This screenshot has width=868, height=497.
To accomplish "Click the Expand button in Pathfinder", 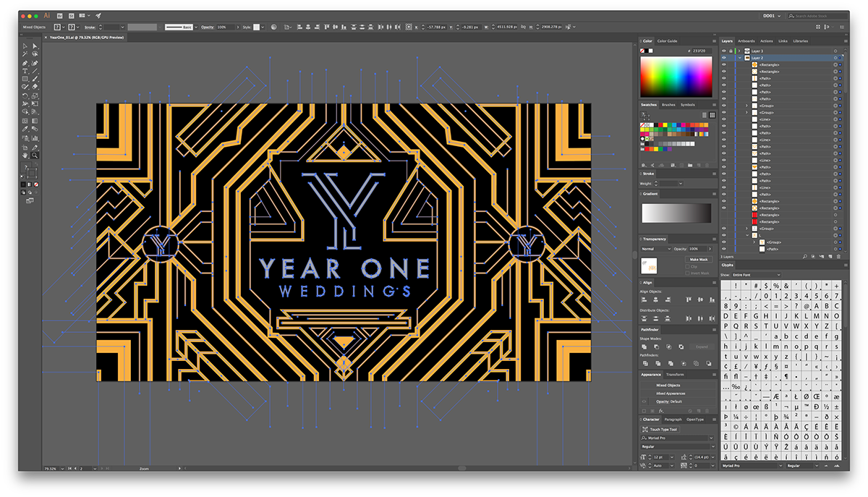I will click(x=702, y=347).
